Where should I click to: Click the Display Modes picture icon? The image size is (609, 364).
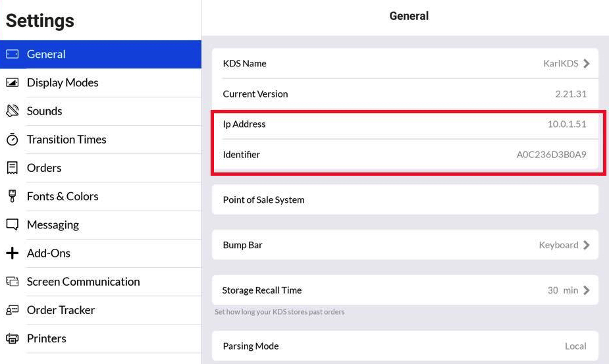click(x=13, y=83)
